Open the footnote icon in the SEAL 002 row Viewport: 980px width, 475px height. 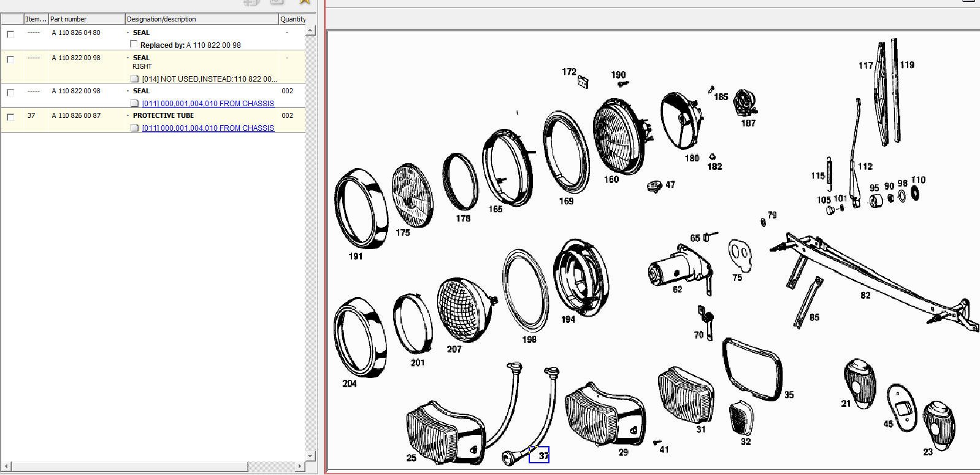pos(135,103)
